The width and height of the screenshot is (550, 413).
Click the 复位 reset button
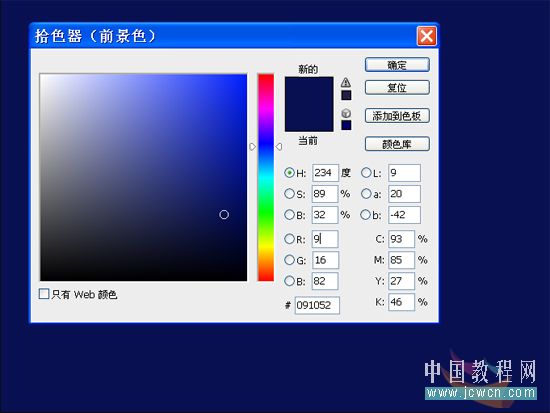(x=397, y=87)
